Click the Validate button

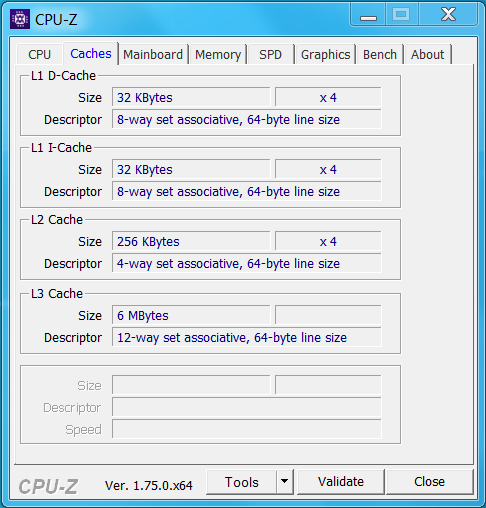pos(341,482)
